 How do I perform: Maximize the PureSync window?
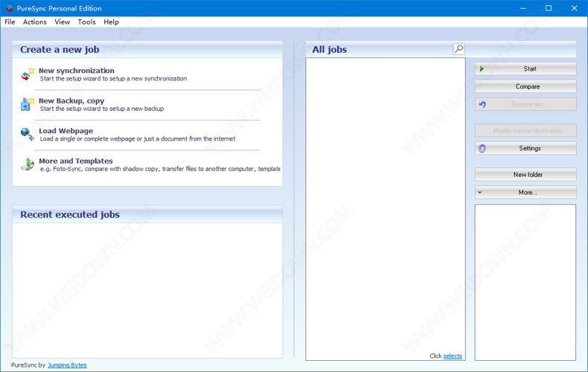click(x=549, y=8)
